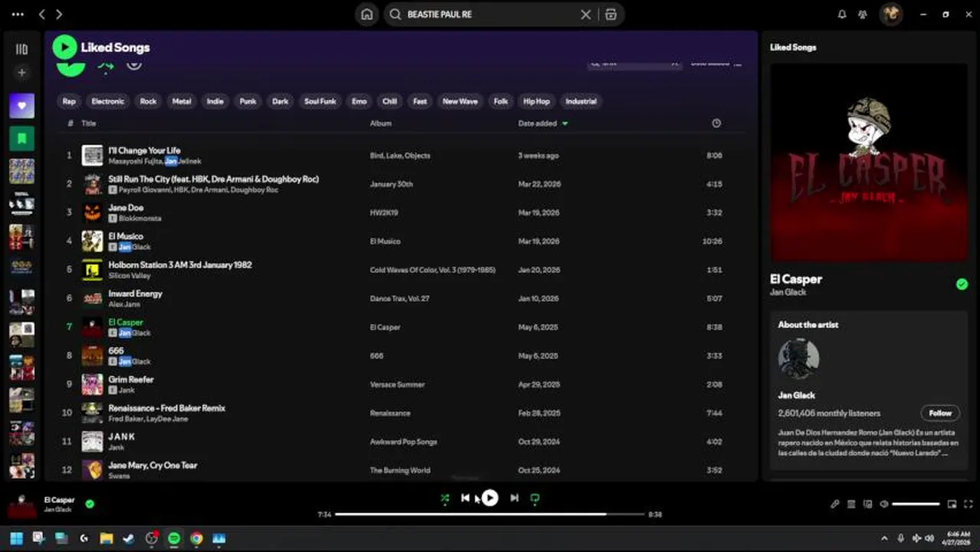Toggle full screen mode icon

968,504
